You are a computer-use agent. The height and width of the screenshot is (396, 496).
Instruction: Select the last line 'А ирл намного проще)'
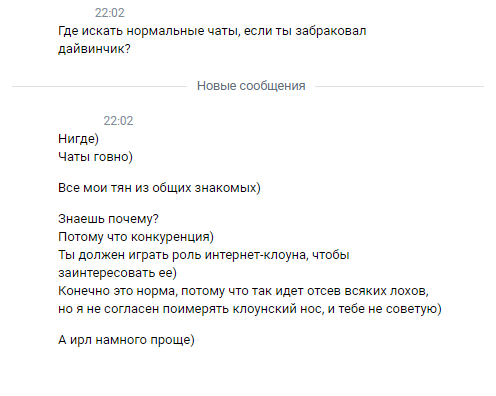pyautogui.click(x=126, y=340)
